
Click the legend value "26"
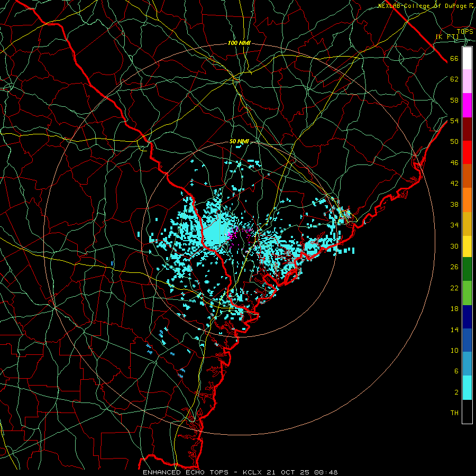(x=454, y=267)
